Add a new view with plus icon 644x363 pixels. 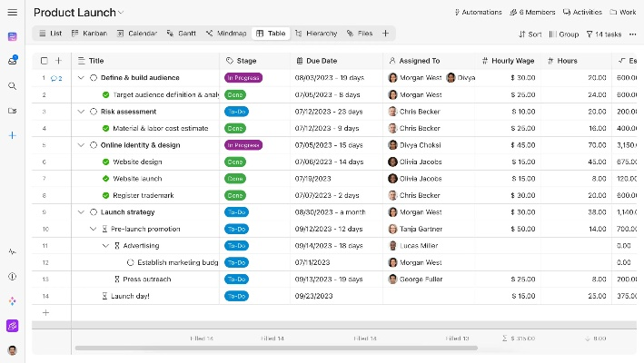[x=385, y=34]
